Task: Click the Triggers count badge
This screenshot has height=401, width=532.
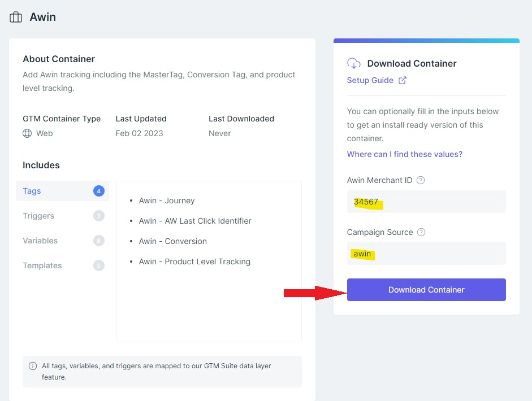Action: (99, 216)
